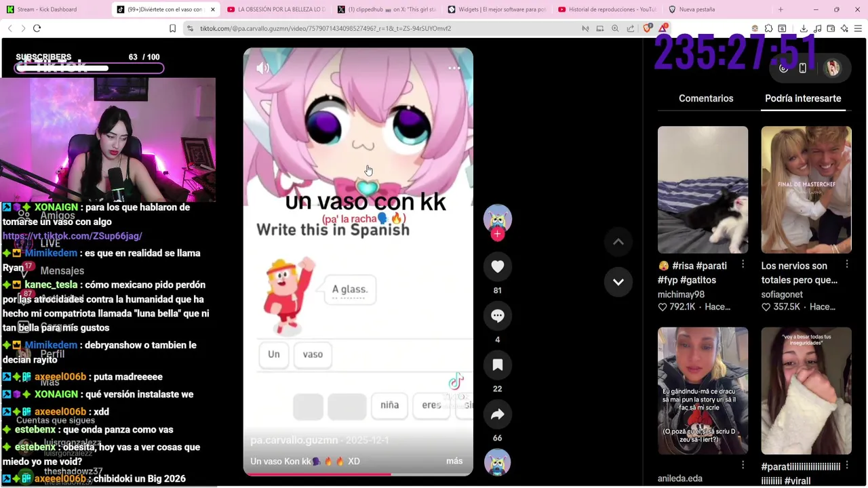868x488 pixels.
Task: Open the Brave wallet icon
Action: 831,28
